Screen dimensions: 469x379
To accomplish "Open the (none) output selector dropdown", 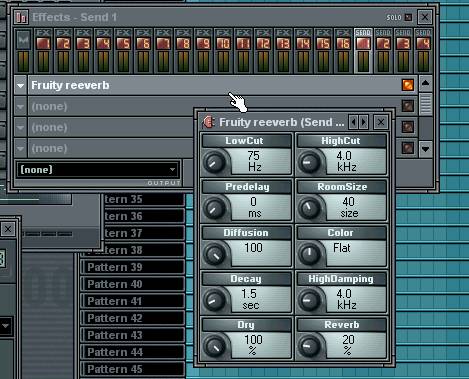I will (x=98, y=170).
